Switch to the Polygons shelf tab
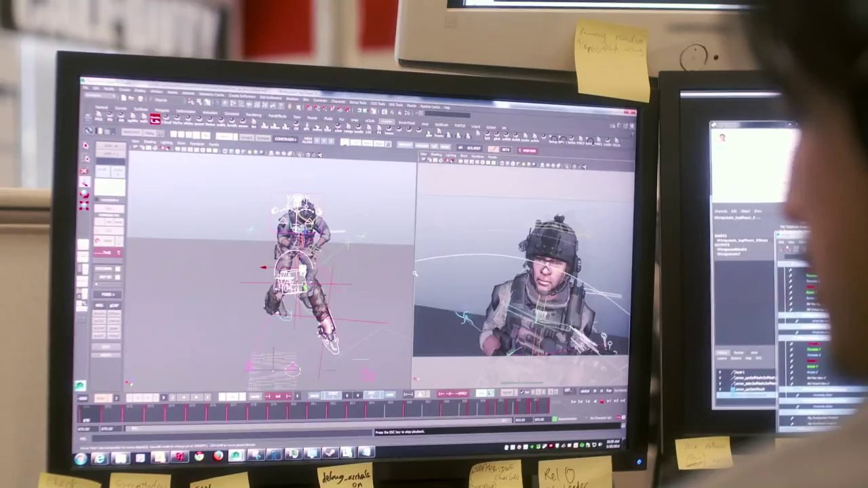Viewport: 868px width, 488px height. pos(161,110)
